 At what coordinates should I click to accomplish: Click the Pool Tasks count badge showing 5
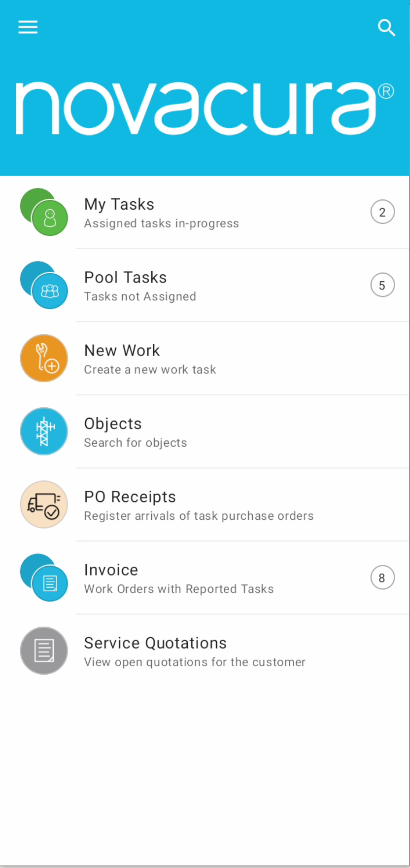tap(382, 285)
